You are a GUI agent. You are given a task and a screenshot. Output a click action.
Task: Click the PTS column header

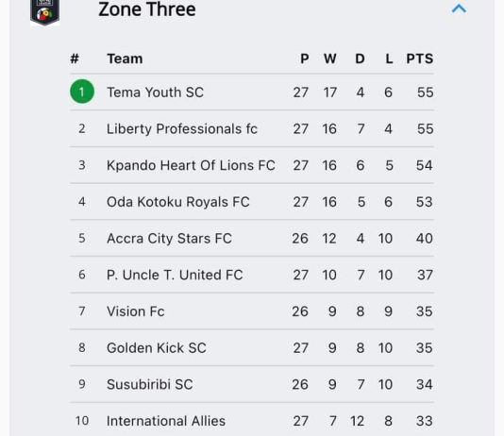pyautogui.click(x=419, y=59)
